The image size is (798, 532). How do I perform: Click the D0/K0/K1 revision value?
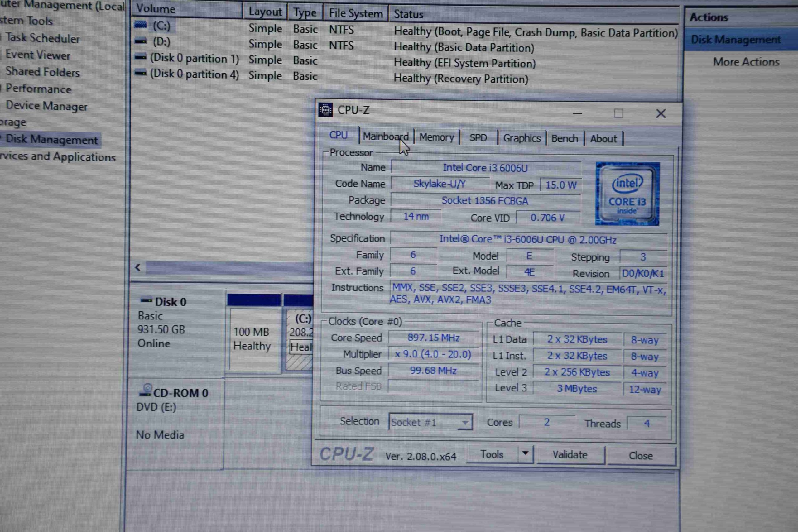click(x=643, y=273)
